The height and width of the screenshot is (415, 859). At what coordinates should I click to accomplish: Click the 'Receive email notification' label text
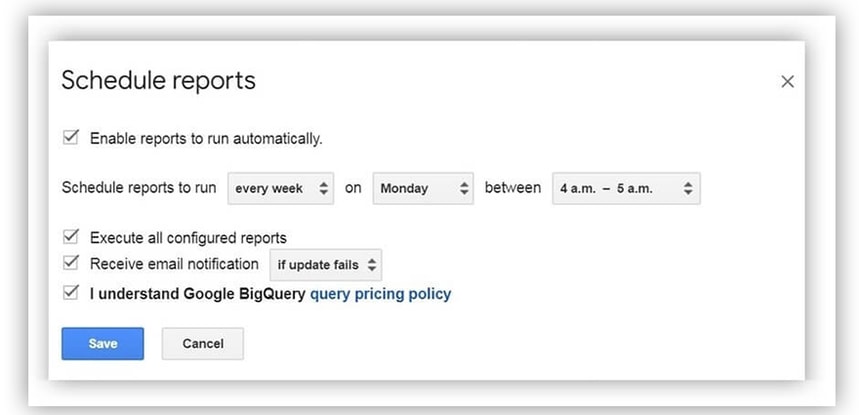coord(174,264)
